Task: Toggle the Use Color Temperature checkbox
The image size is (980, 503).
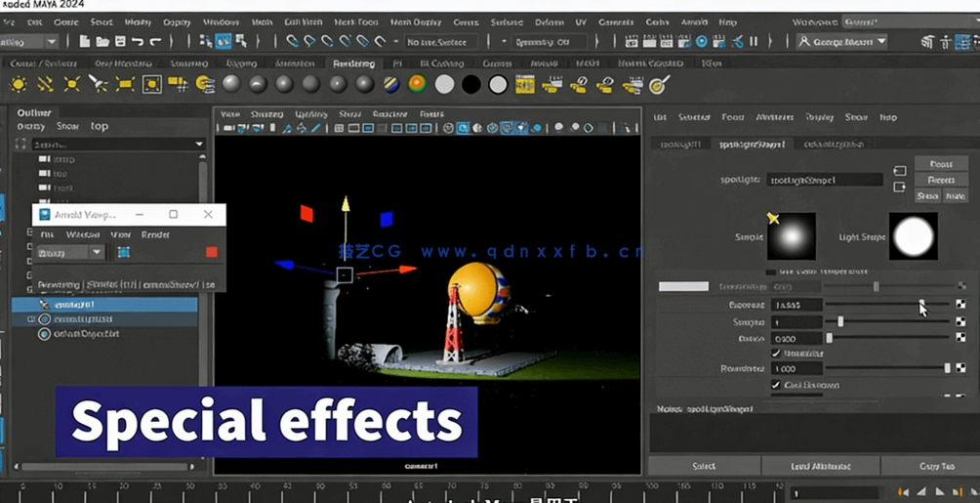Action: (771, 272)
